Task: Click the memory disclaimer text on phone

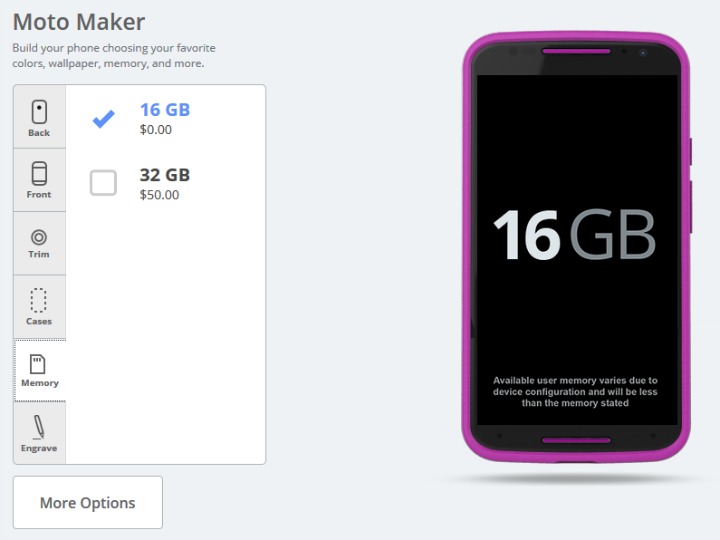Action: (575, 392)
